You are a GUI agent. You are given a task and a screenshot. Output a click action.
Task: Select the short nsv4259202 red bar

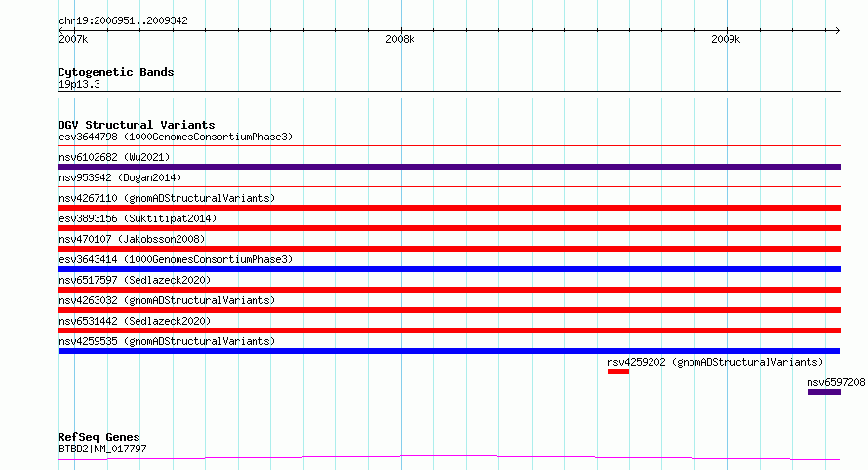tap(617, 372)
